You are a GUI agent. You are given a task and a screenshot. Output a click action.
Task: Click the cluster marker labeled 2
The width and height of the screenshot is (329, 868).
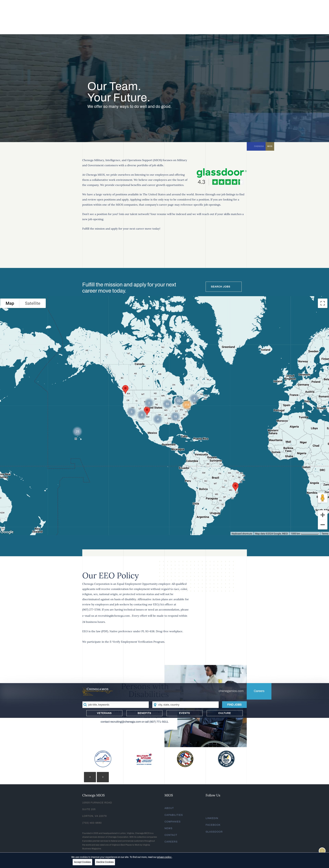pos(149,403)
